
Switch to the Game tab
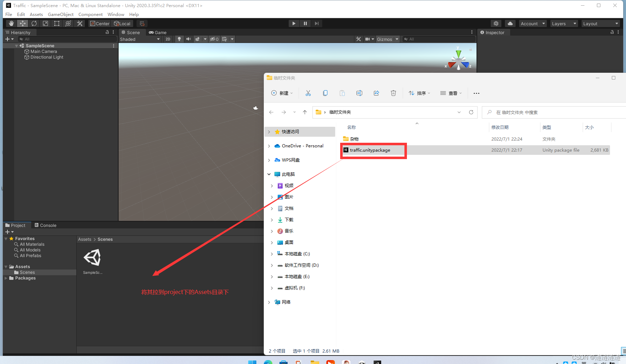point(158,32)
